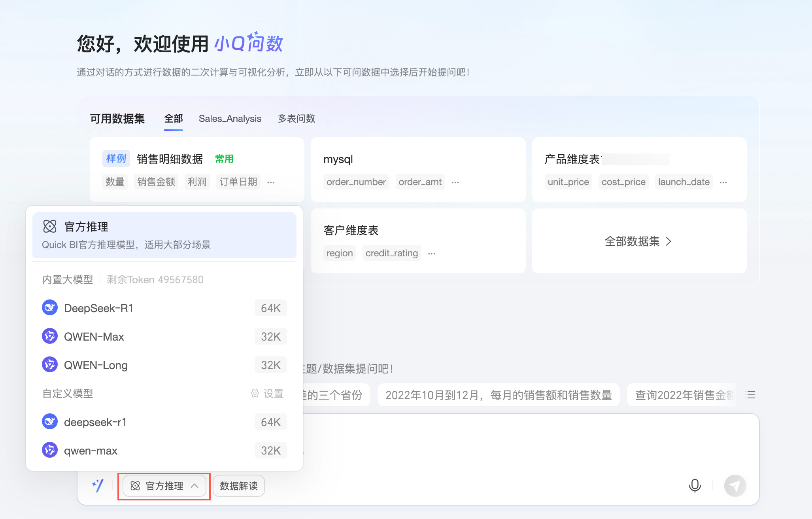Toggle the 数据解读 mode button

238,486
